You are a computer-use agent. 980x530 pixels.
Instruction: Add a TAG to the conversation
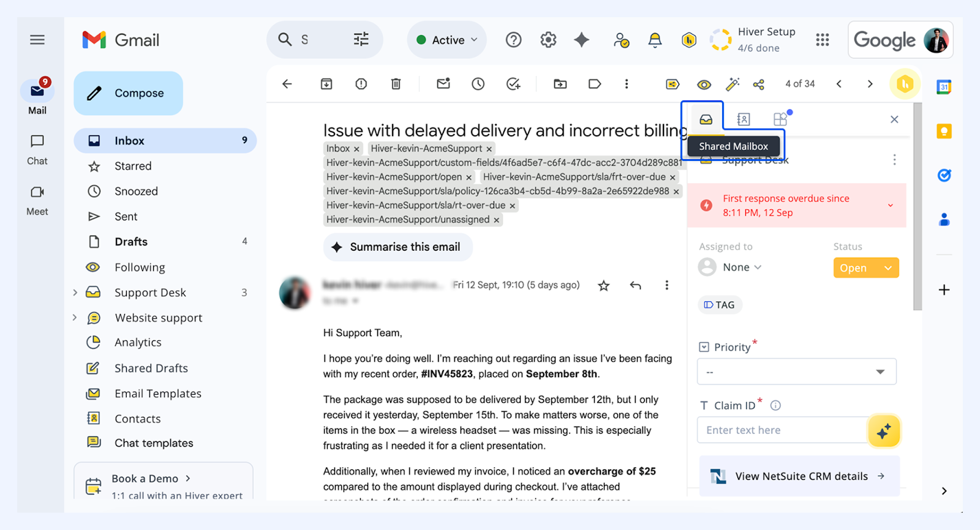tap(720, 305)
